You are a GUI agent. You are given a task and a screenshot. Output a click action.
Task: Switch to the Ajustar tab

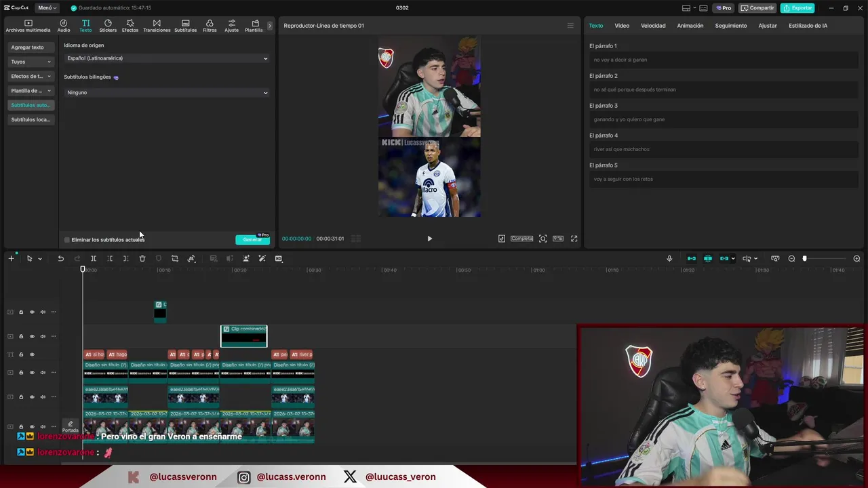coord(768,26)
